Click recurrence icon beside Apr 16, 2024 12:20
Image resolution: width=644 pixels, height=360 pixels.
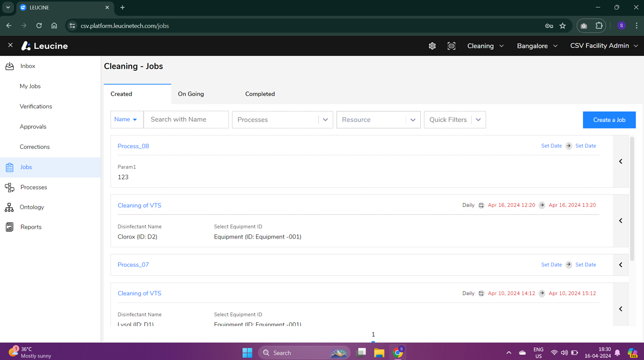[481, 205]
